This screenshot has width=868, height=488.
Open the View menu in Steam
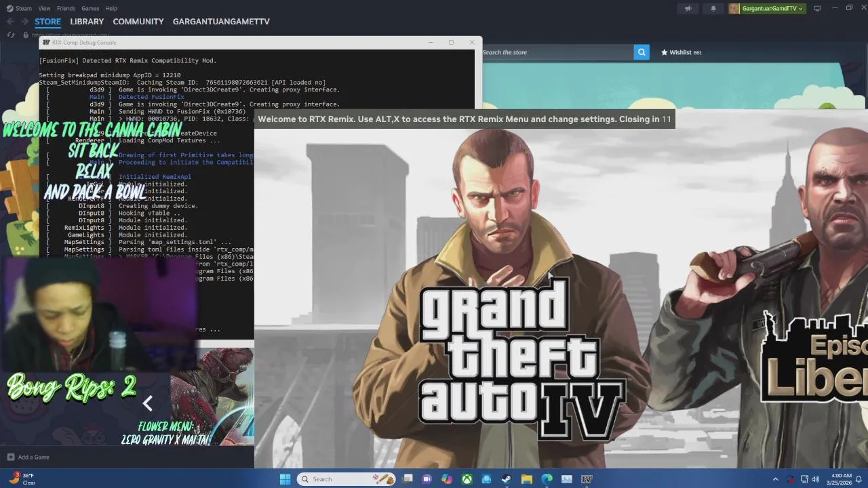(44, 8)
